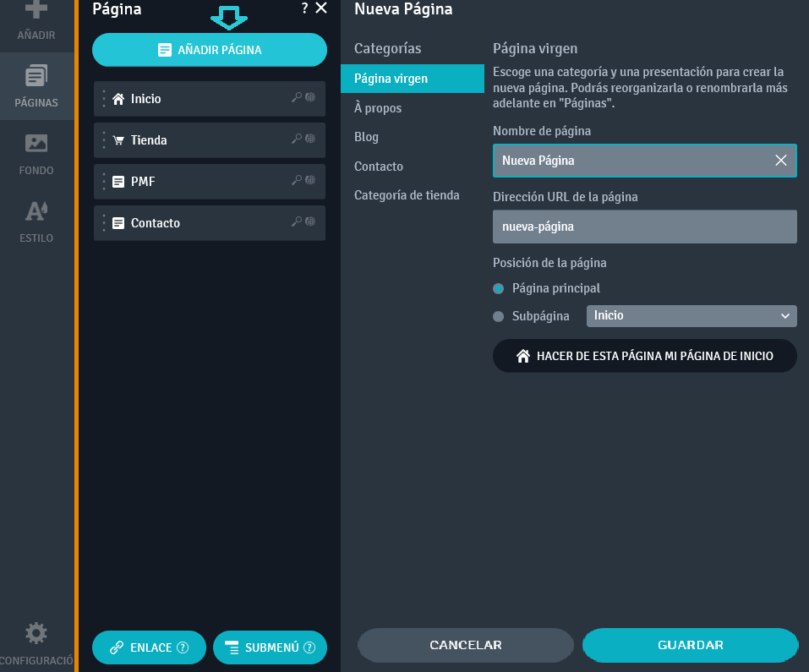Select the Página virgen category
Screen dimensions: 809x672
413,79
